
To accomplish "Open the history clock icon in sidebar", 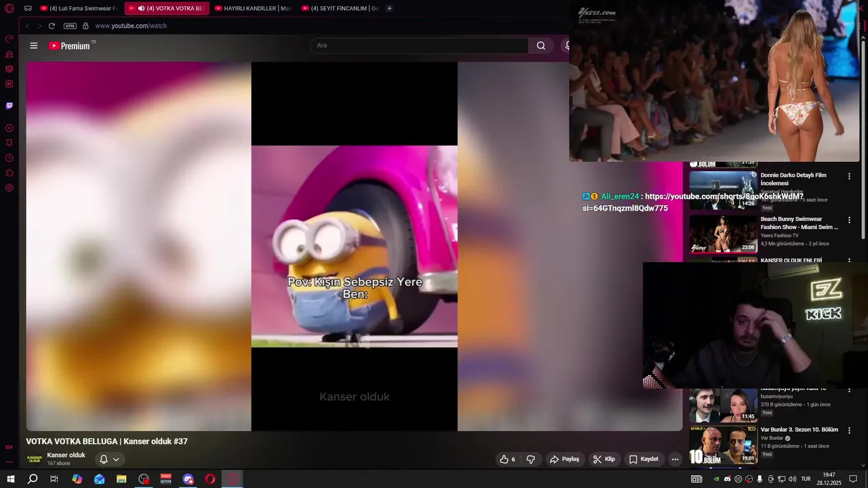I will 9,158.
